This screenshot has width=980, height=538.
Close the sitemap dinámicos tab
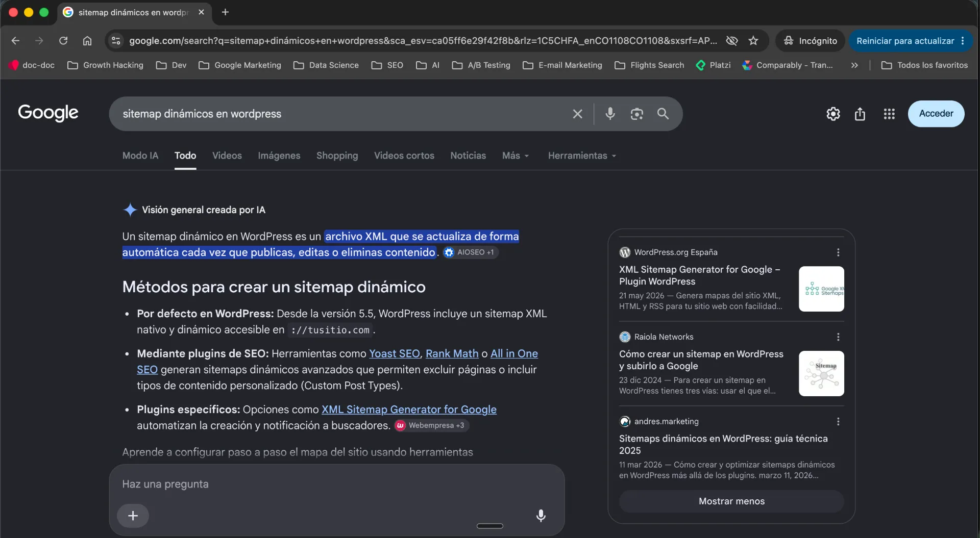click(201, 12)
